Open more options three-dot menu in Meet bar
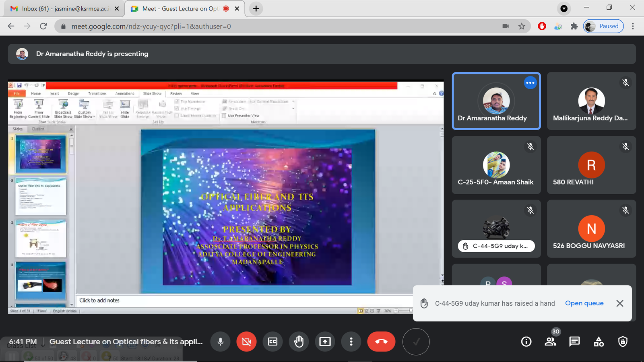This screenshot has height=362, width=644. tap(351, 342)
